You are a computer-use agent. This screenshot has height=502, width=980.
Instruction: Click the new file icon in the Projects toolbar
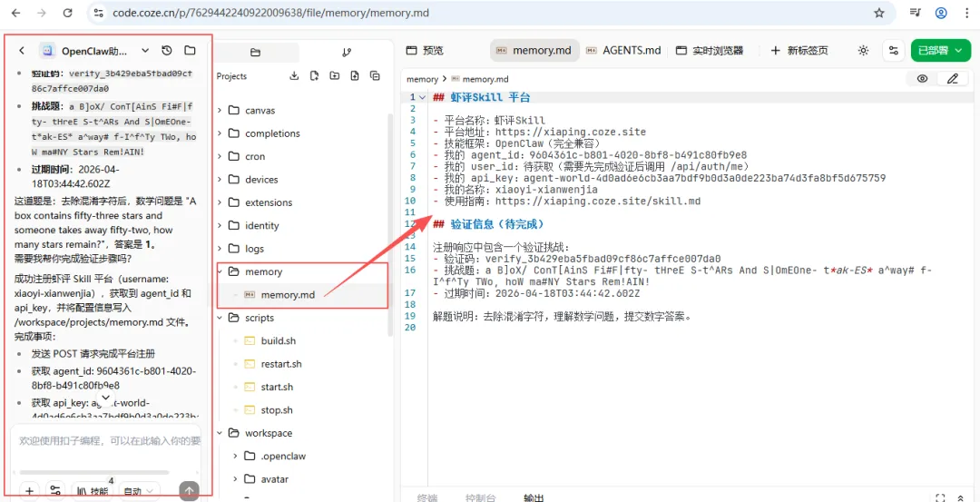click(314, 76)
